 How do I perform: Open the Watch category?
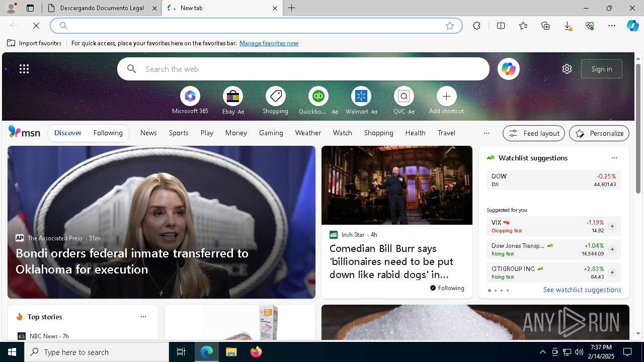click(x=342, y=133)
